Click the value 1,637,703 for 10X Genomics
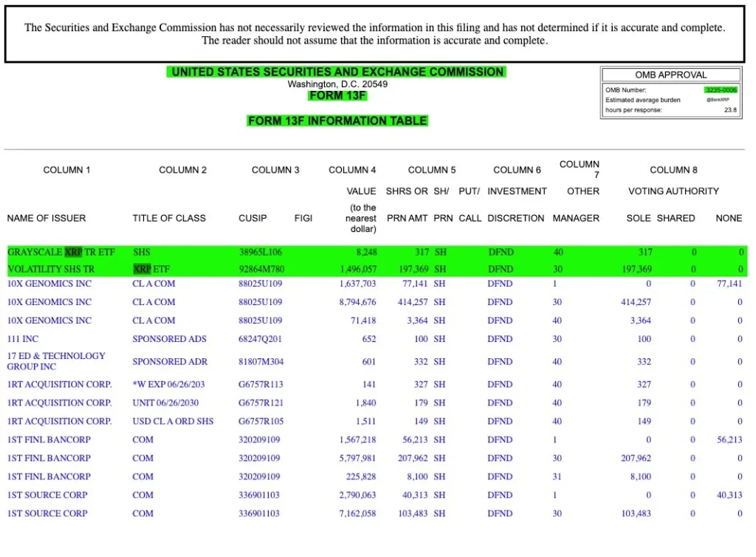This screenshot has width=756, height=557. 358,284
